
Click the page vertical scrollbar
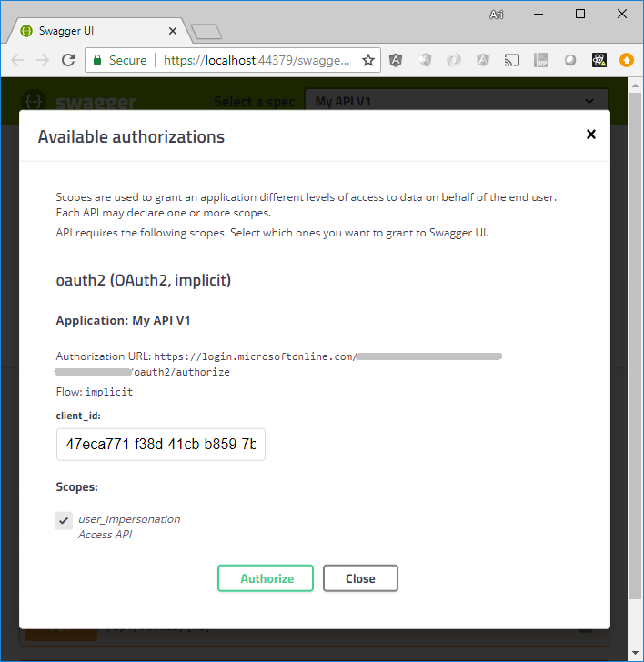pyautogui.click(x=636, y=364)
